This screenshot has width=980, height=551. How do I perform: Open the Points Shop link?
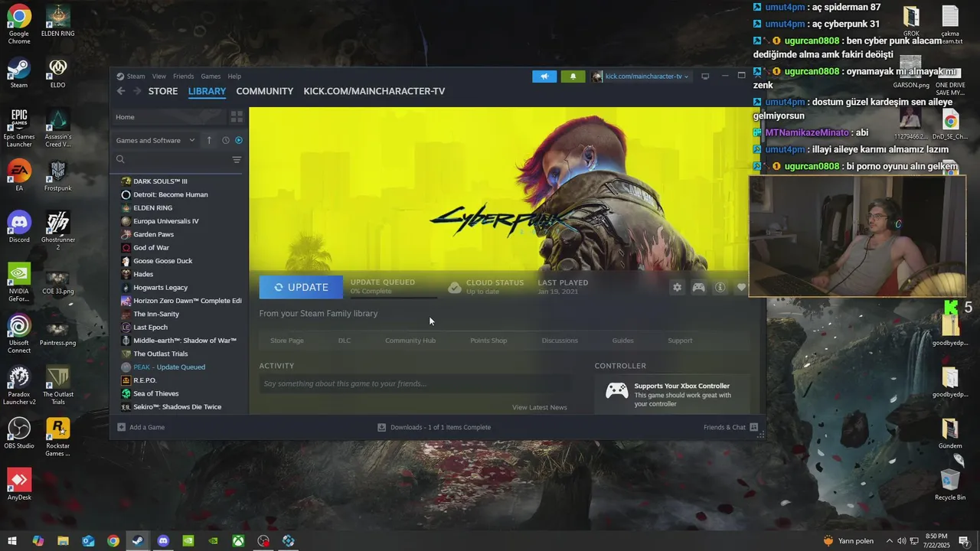click(x=488, y=341)
